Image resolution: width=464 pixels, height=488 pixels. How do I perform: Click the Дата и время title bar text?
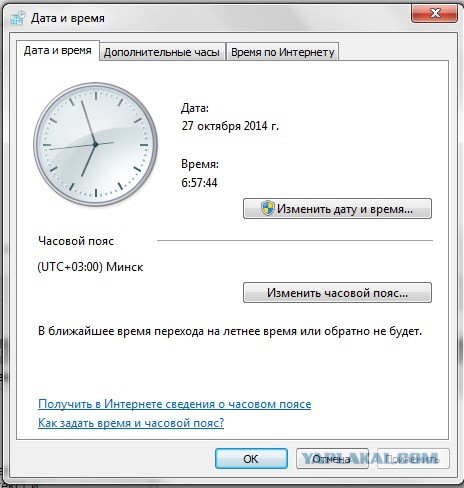tap(68, 18)
